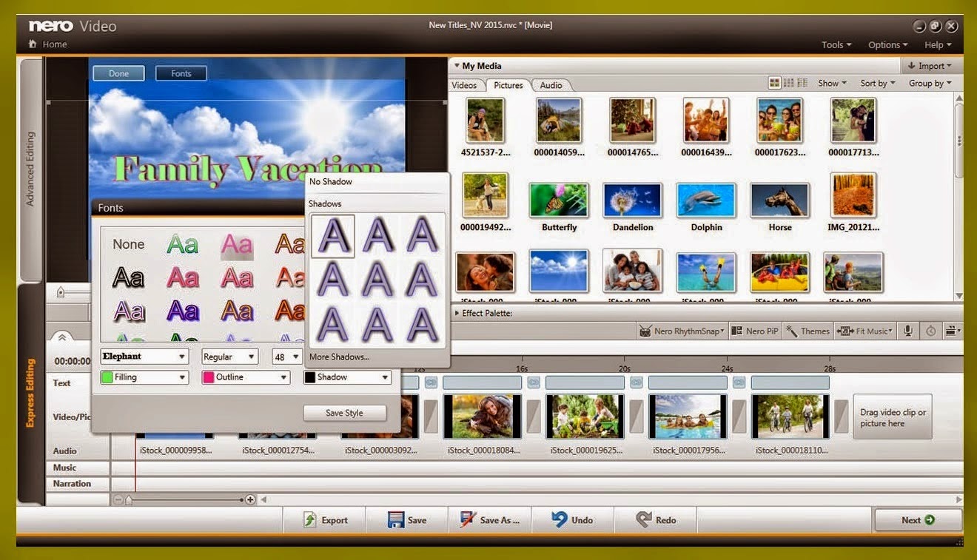Click Undo arrow button
This screenshot has height=560, width=977.
point(572,520)
